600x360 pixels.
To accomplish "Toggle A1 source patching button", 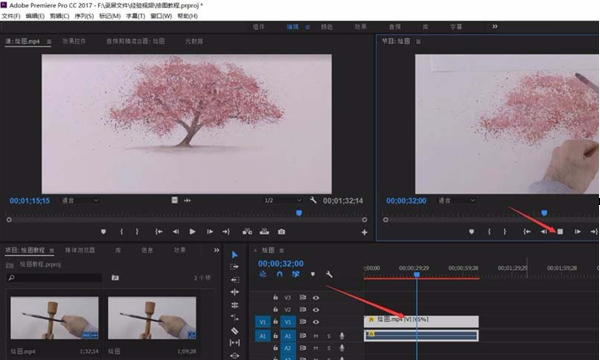I will (262, 336).
